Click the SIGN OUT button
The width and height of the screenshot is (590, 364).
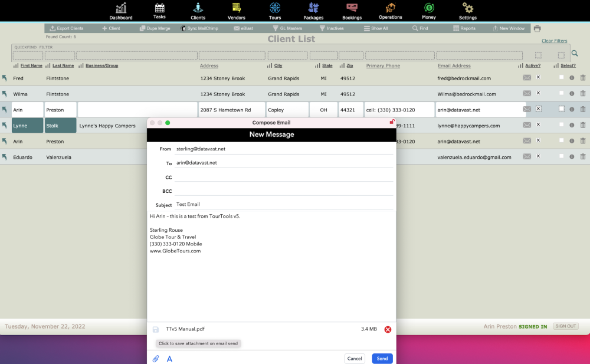tap(566, 326)
